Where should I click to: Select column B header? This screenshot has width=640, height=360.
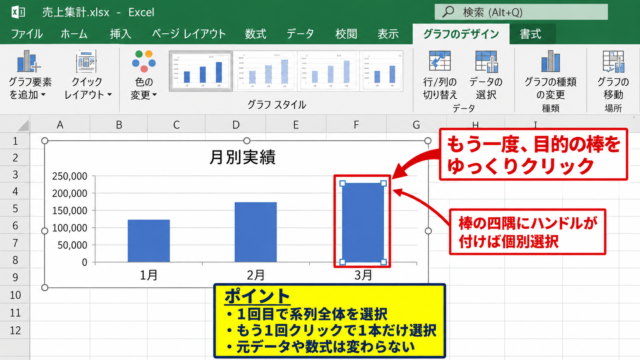pos(119,124)
